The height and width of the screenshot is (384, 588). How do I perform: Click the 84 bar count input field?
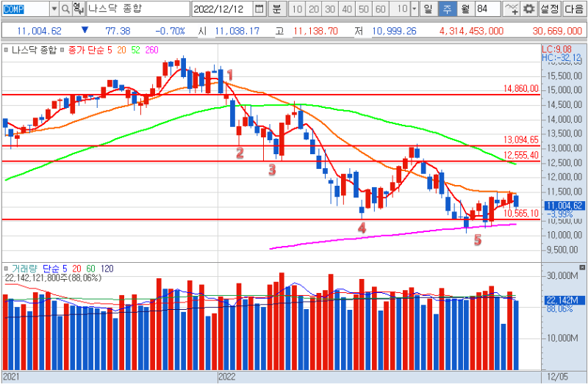pos(487,9)
